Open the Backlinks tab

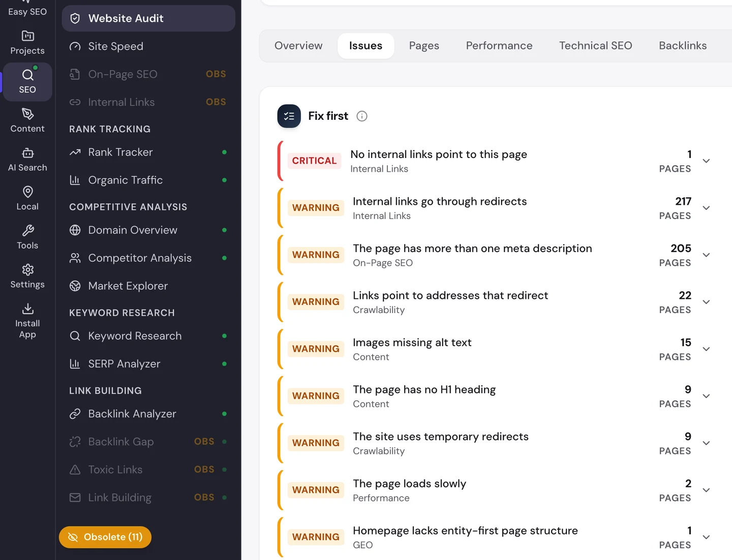(x=683, y=46)
